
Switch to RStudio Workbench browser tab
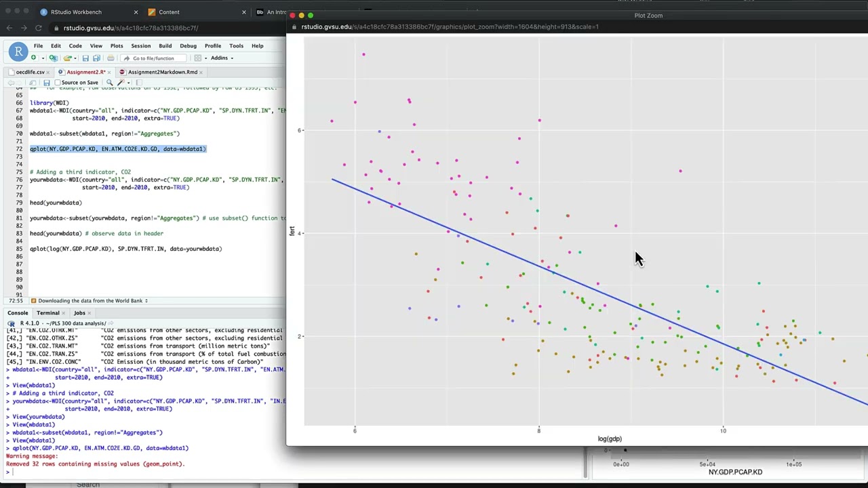point(88,12)
